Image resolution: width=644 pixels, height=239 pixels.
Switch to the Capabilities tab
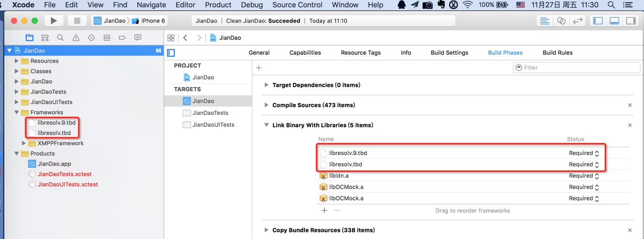coord(305,53)
